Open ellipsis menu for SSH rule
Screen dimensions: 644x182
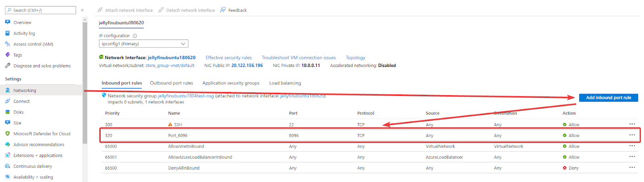click(632, 124)
